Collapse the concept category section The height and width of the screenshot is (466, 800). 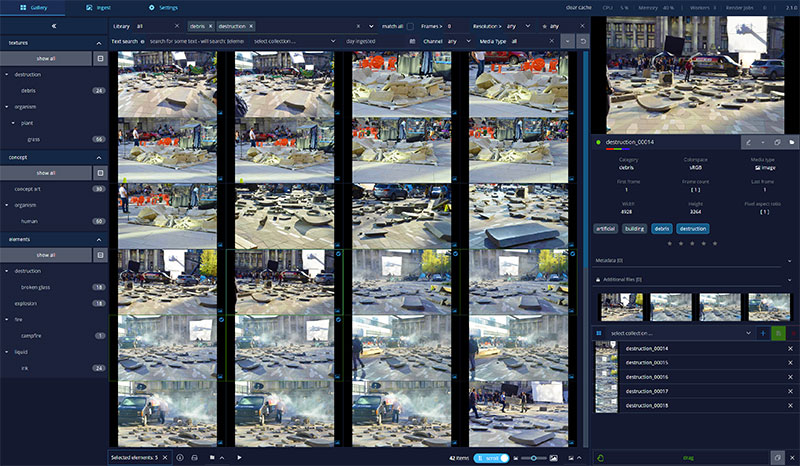(x=100, y=158)
